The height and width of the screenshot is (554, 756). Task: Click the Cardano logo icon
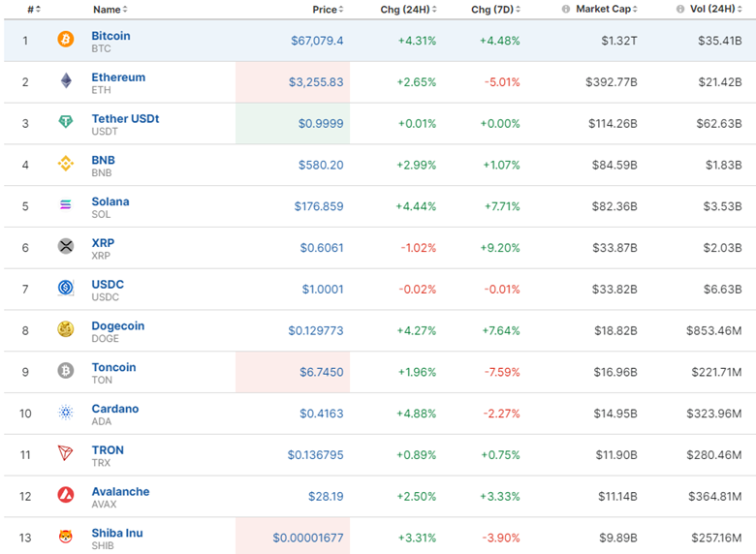click(x=66, y=413)
